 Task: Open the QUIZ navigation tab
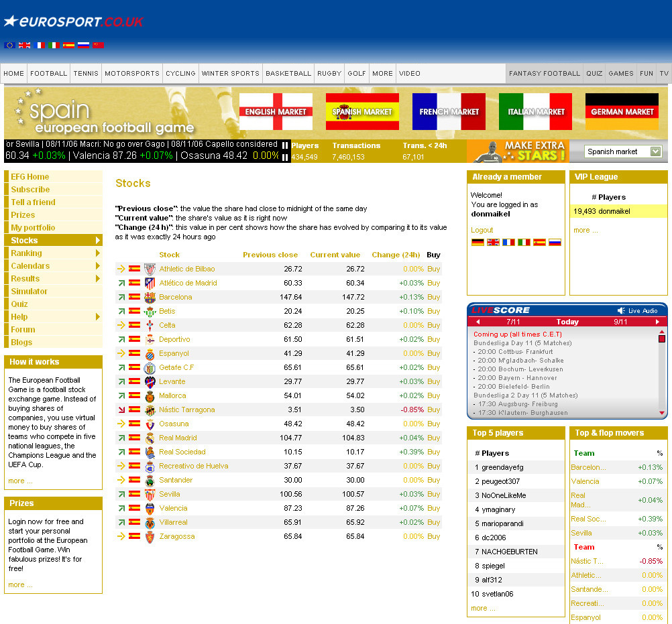tap(594, 73)
